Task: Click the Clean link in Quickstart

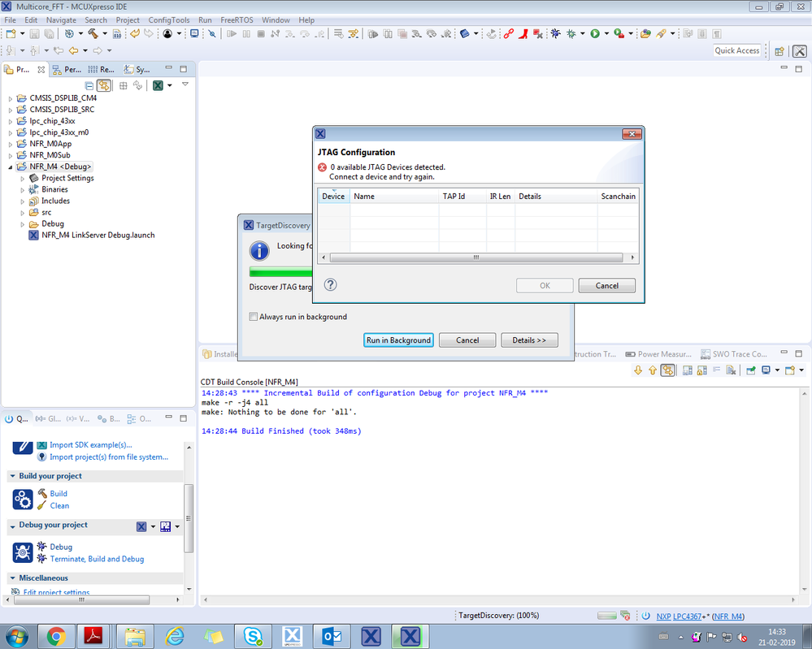Action: coord(59,506)
